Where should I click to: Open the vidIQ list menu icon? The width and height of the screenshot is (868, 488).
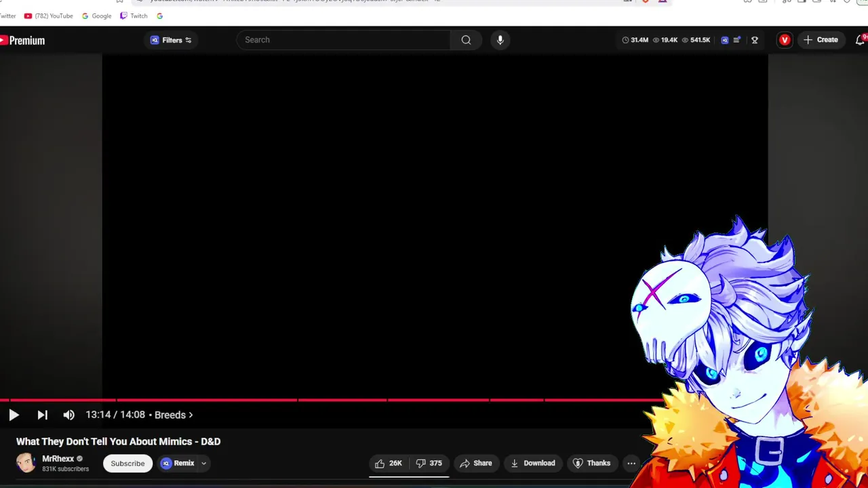pyautogui.click(x=736, y=40)
